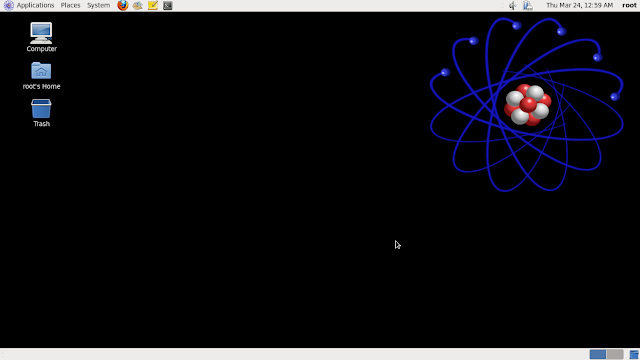Open the System menu

[98, 5]
